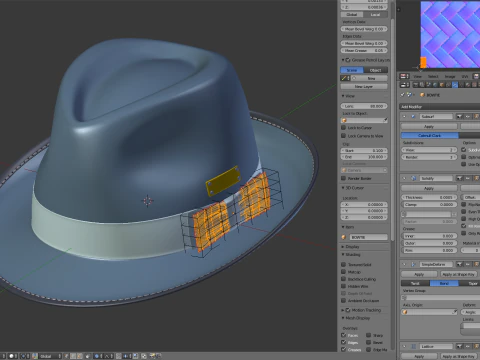Open the Object properties tab icon
This screenshot has width=480, height=360.
[x=442, y=85]
